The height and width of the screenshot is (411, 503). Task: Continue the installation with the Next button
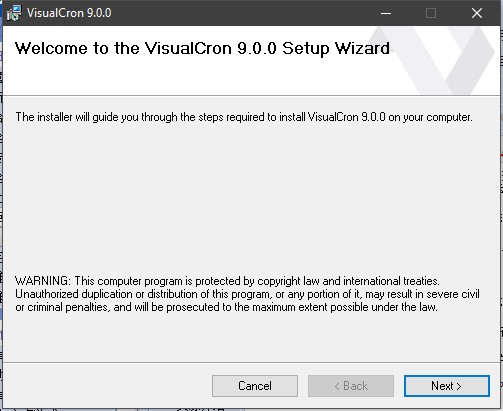tap(446, 386)
